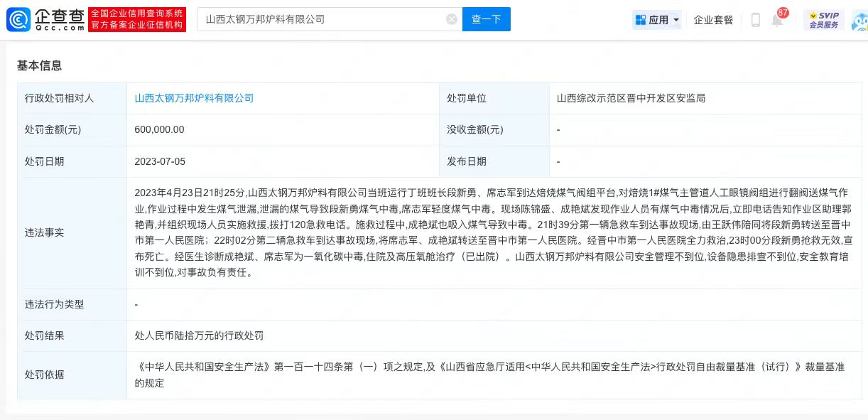This screenshot has height=420, width=868.
Task: Click the 违法行为类型 label cell
Action: click(x=72, y=304)
